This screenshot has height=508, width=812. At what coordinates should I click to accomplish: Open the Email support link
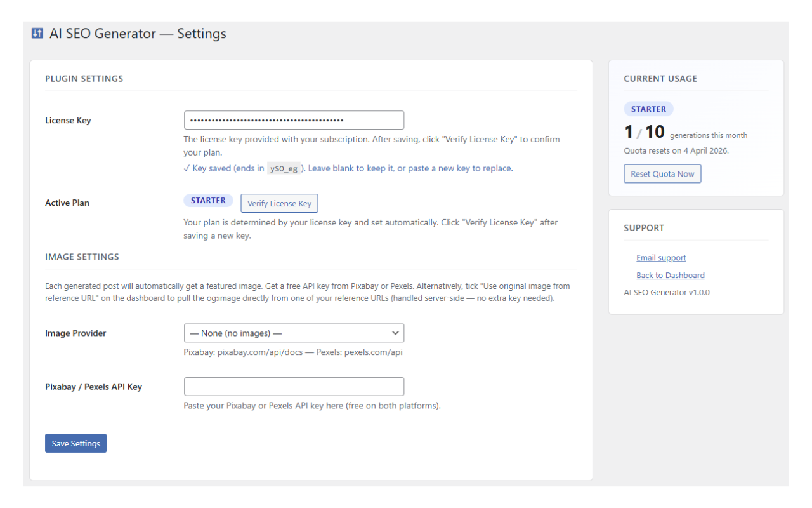point(661,257)
